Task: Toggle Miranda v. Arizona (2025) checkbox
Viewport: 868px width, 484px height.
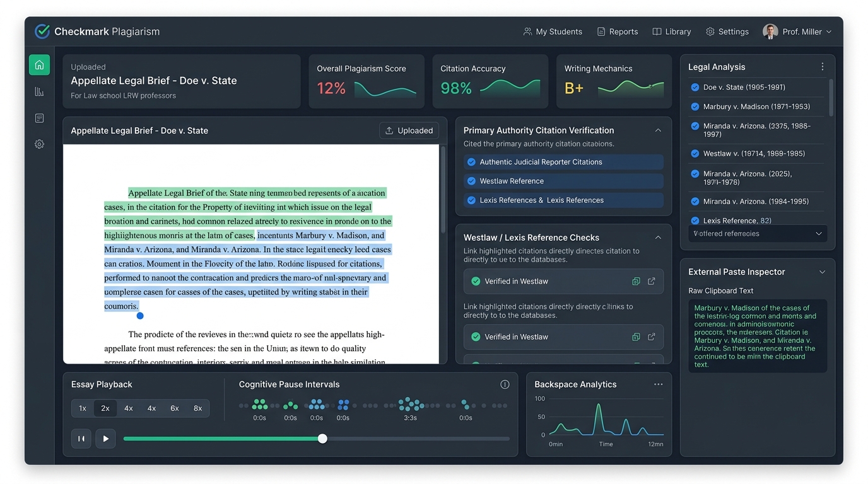Action: tap(695, 174)
